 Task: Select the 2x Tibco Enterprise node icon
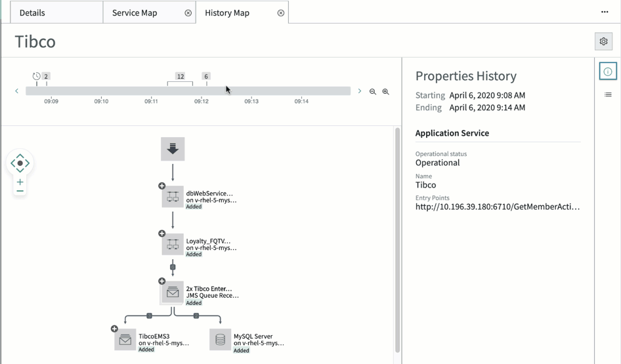[x=173, y=293]
